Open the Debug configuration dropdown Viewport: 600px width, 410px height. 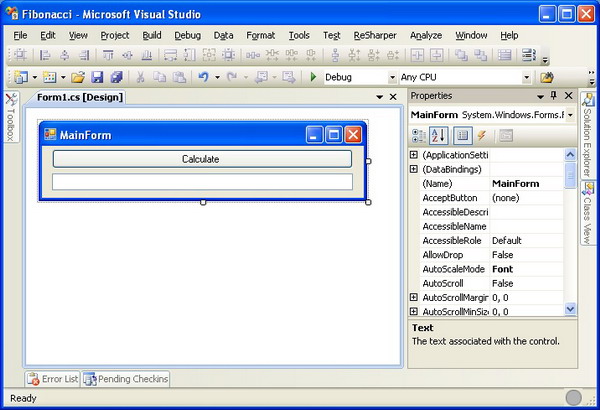392,77
